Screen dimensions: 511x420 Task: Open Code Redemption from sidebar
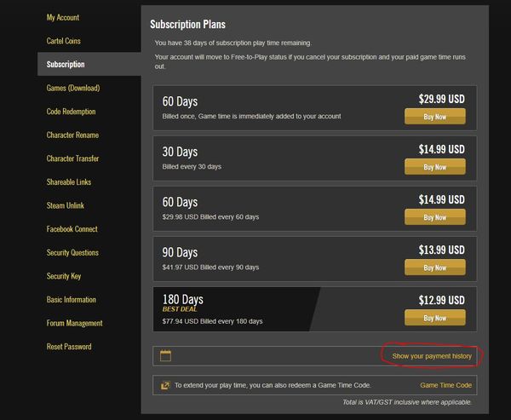click(71, 112)
